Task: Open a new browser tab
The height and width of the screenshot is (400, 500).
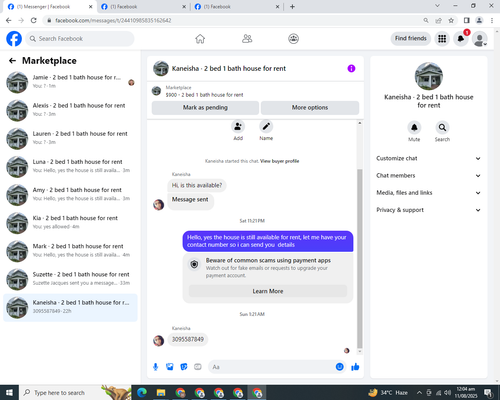Action: click(292, 7)
